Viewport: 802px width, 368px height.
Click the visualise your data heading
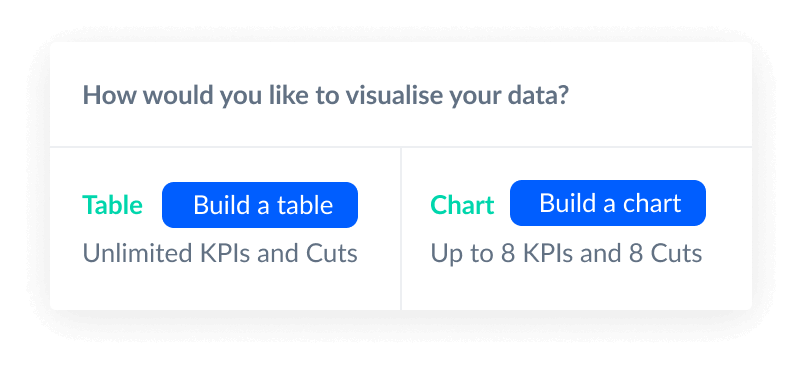[x=326, y=96]
